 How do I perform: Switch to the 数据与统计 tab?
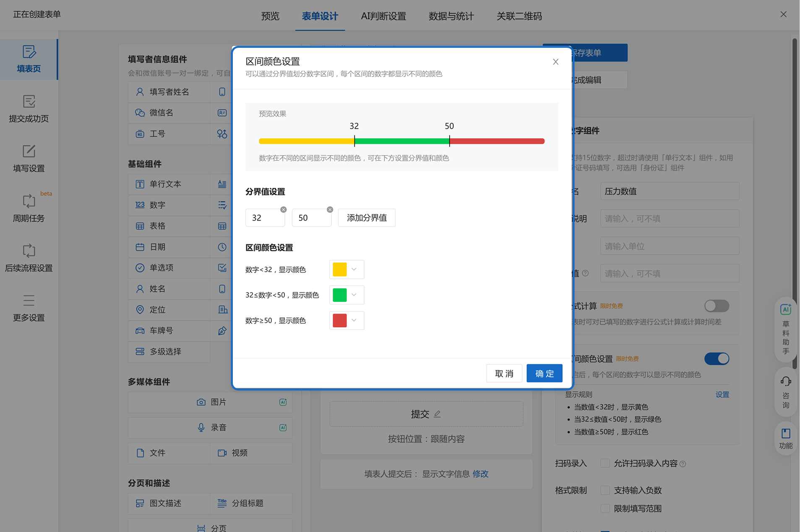tap(451, 16)
